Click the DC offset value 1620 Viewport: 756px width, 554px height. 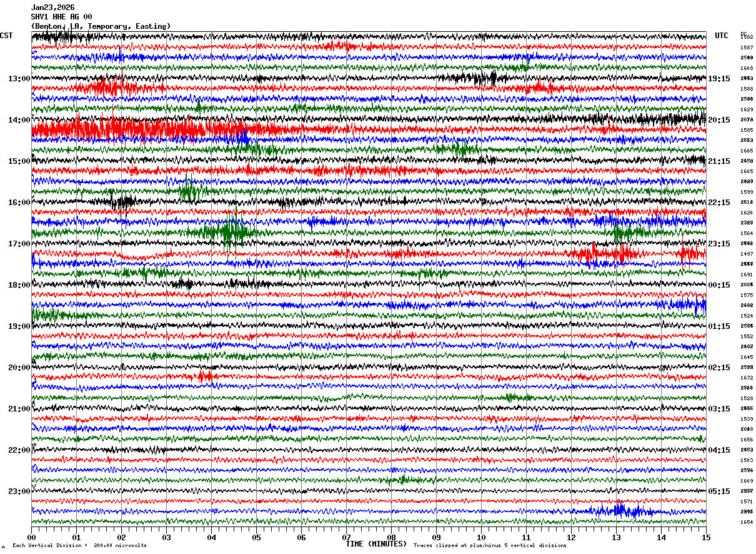pyautogui.click(x=747, y=213)
